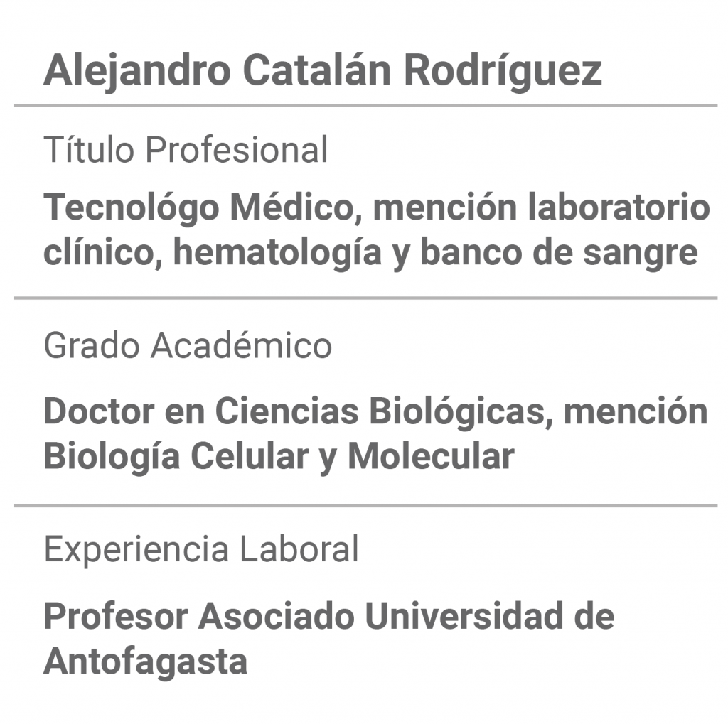Click Biología Celular y Molecular line

pos(279,457)
